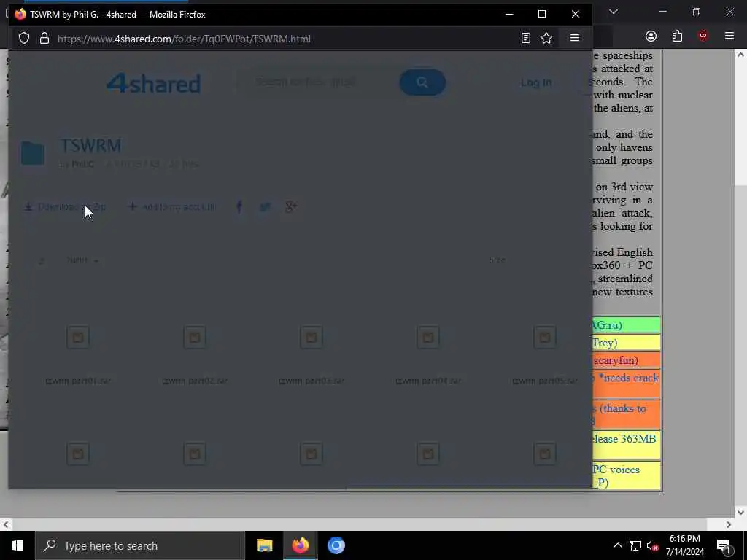Click the TSWRM folder title
Image resolution: width=747 pixels, height=560 pixels.
pos(90,145)
